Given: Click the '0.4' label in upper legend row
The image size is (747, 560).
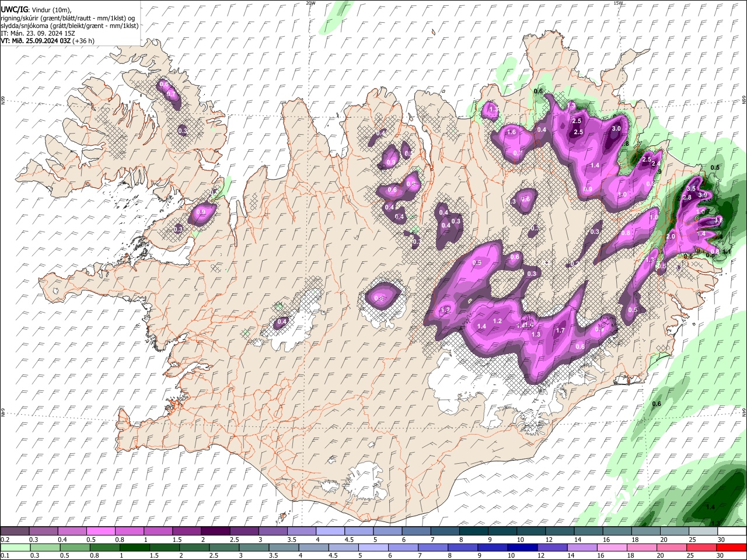Looking at the screenshot, I should point(62,540).
